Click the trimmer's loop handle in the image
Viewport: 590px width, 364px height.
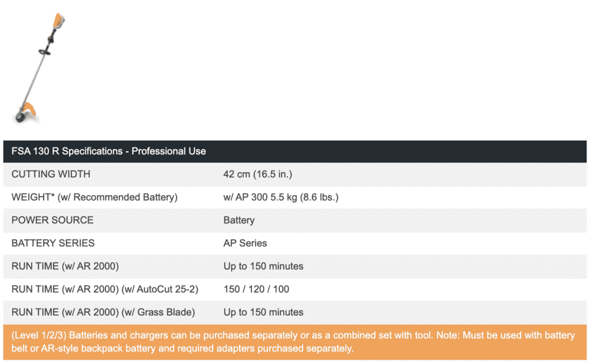click(x=44, y=51)
